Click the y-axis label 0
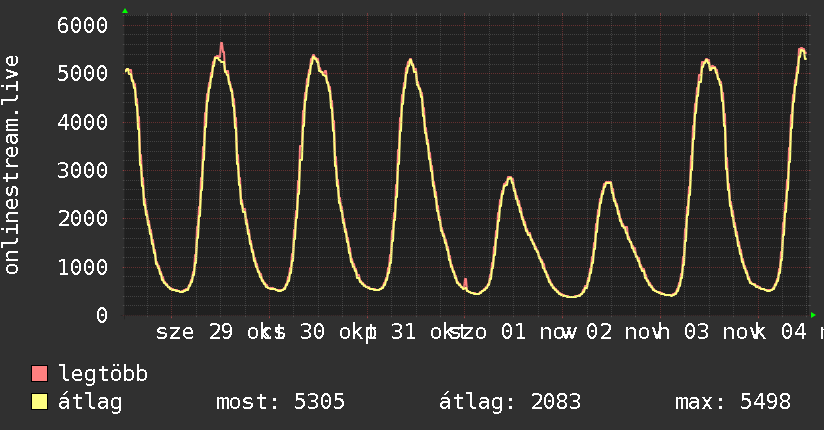This screenshot has width=824, height=430. tap(102, 315)
